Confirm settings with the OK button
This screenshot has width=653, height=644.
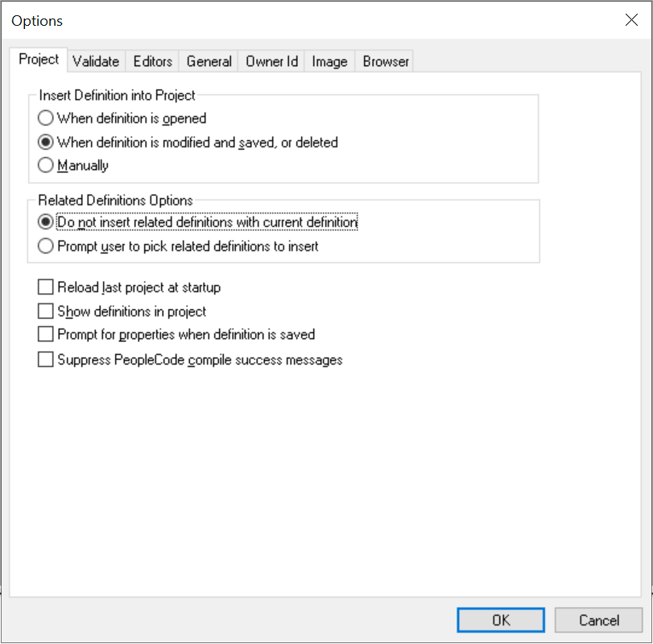(x=500, y=620)
